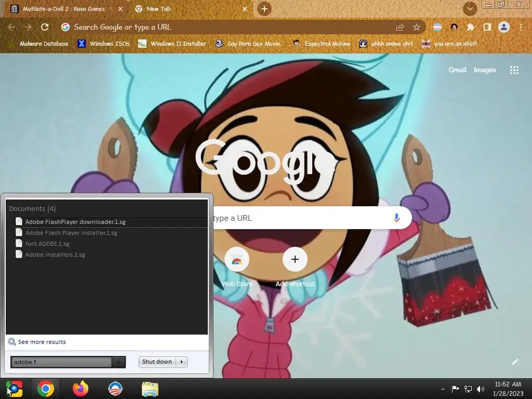This screenshot has height=399, width=532.
Task: Switch to the Mutilate-a-Doll 2 tab
Action: tap(64, 9)
